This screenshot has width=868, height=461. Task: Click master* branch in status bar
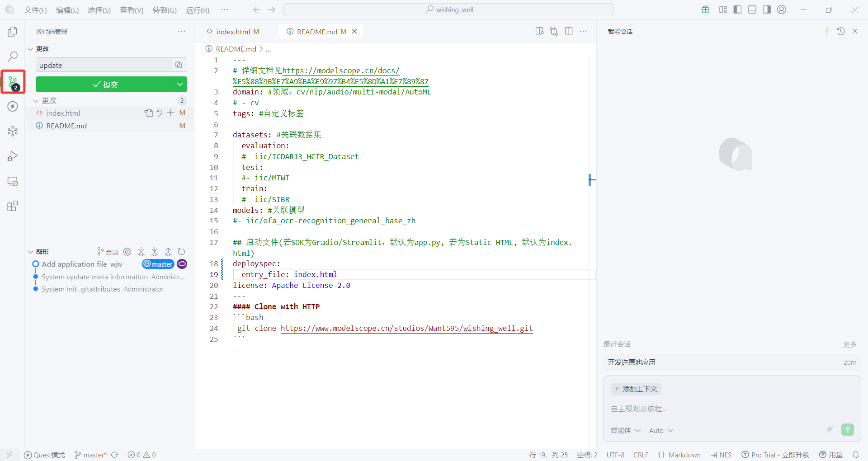coord(91,455)
